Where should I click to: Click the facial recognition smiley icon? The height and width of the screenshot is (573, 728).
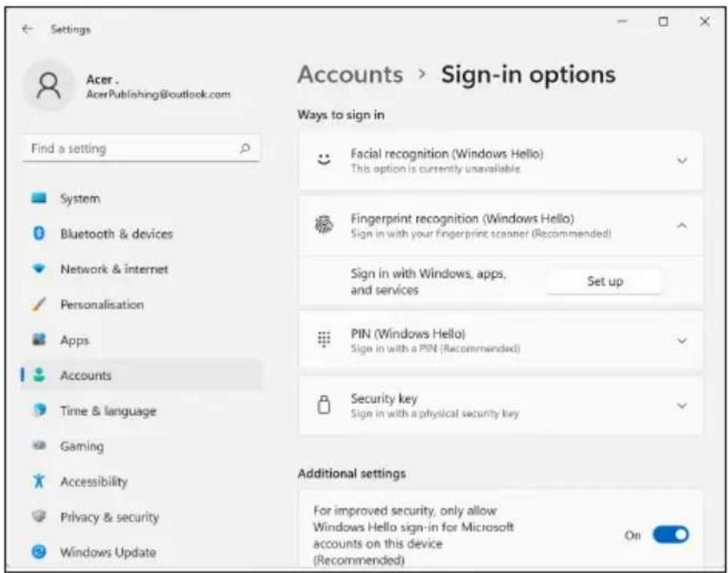tap(324, 160)
